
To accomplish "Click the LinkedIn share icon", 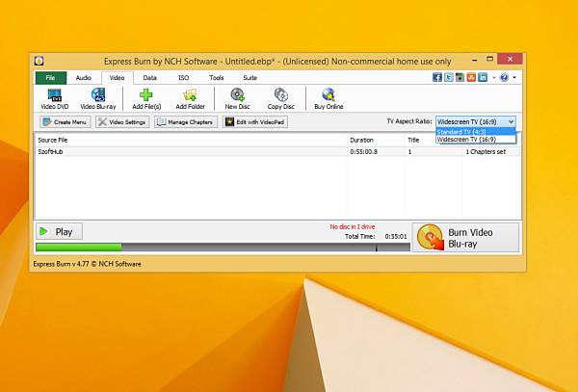I will (483, 77).
